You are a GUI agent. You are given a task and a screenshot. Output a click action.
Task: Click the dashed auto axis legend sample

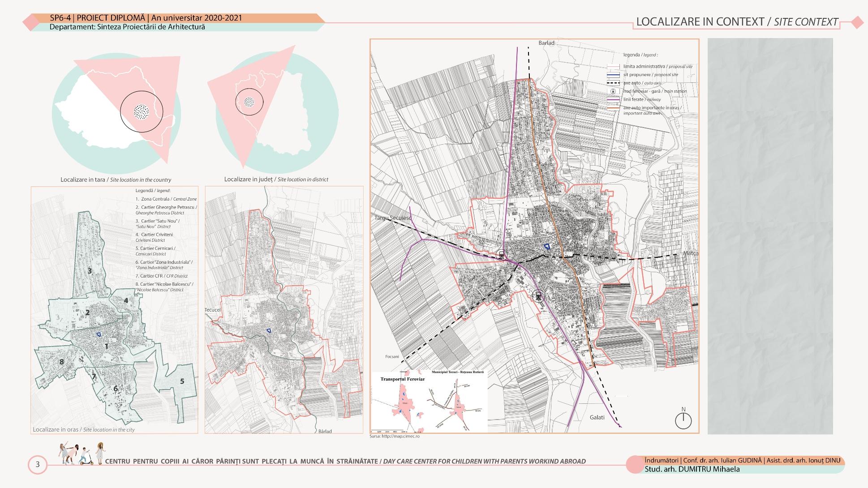[613, 83]
